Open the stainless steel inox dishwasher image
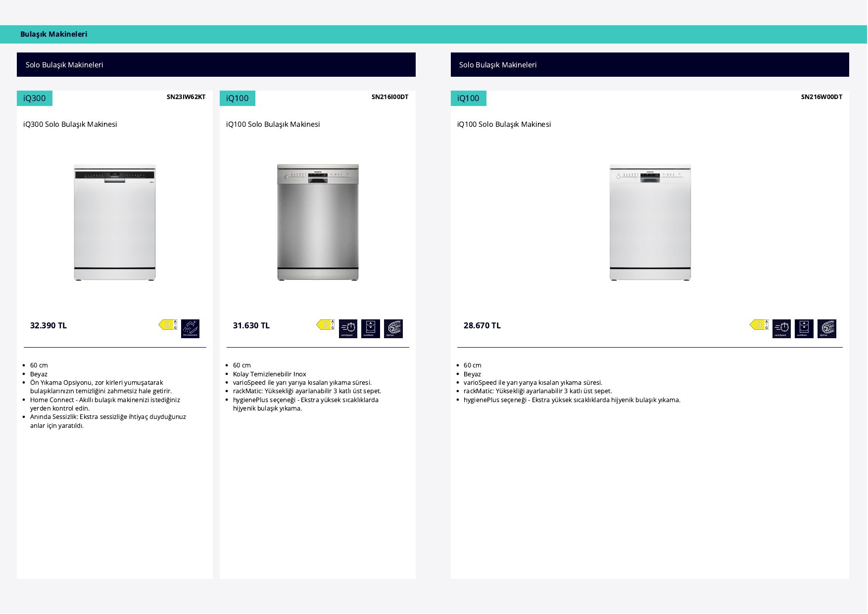The width and height of the screenshot is (868, 614). 318,222
